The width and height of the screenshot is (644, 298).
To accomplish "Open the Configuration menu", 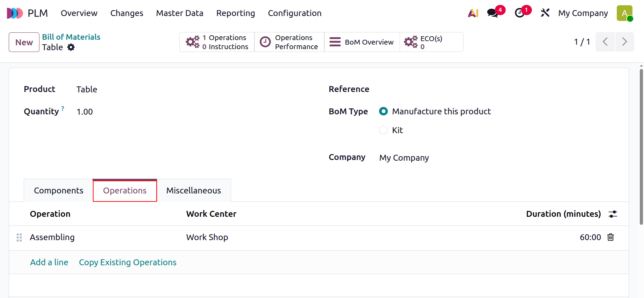I will point(295,13).
